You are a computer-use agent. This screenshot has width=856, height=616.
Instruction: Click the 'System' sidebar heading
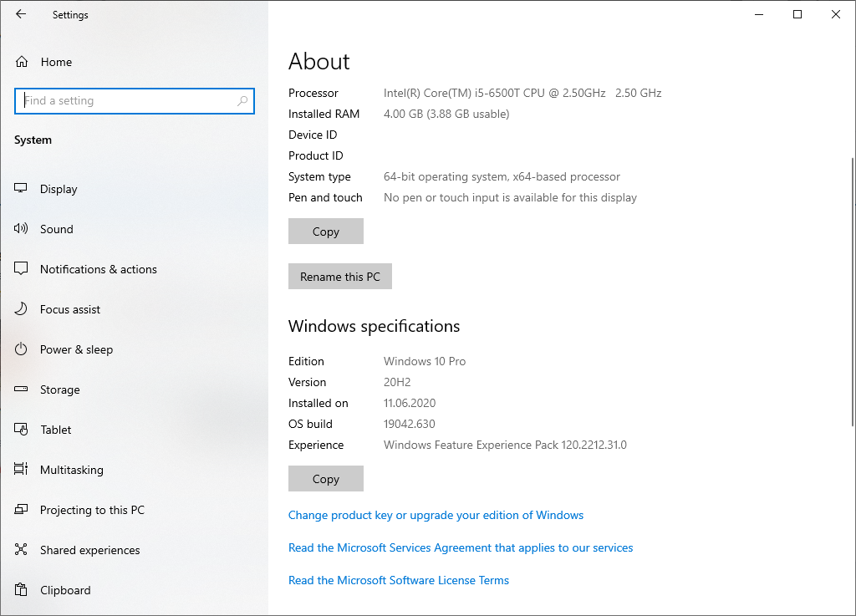point(33,140)
